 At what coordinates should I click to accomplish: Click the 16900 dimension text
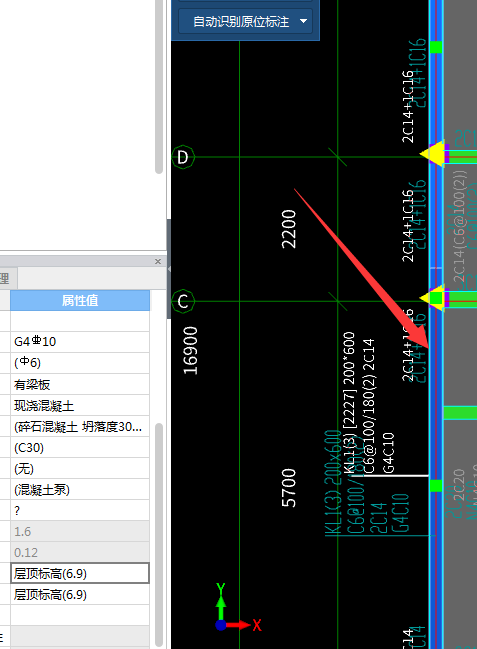click(190, 351)
